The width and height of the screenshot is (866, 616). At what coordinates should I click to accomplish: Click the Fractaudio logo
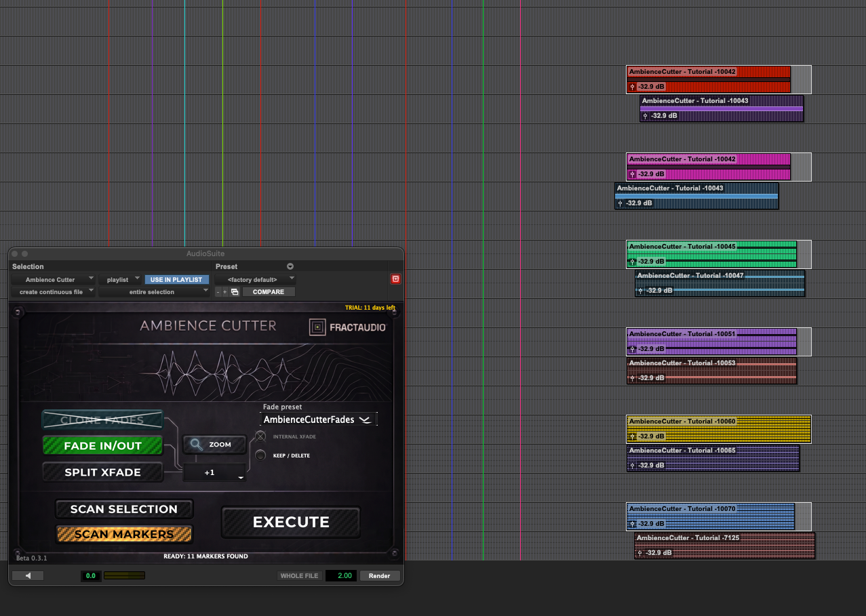347,327
